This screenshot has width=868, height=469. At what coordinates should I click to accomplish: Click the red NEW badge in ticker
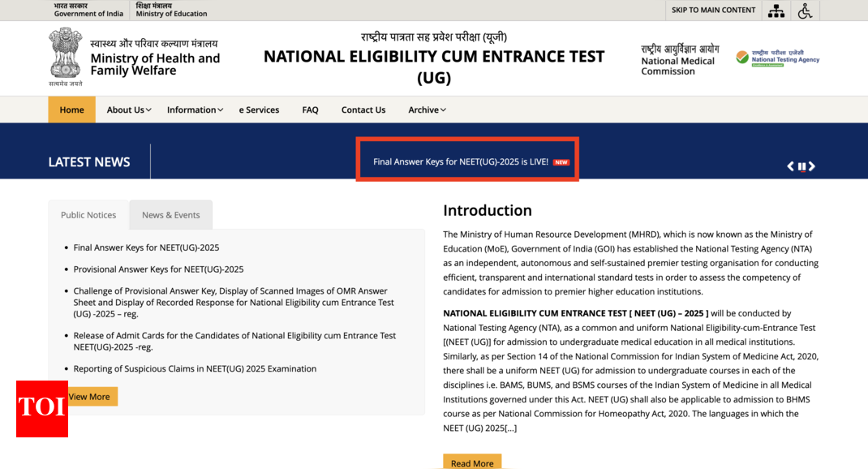pos(561,162)
